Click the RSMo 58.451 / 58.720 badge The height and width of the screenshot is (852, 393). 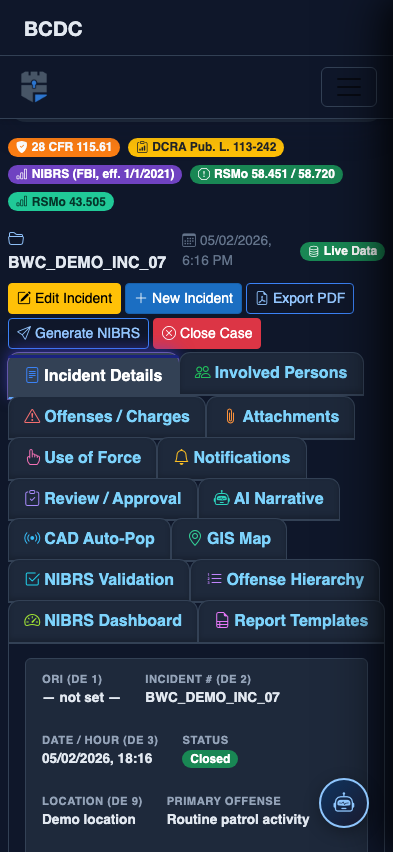[x=266, y=174]
